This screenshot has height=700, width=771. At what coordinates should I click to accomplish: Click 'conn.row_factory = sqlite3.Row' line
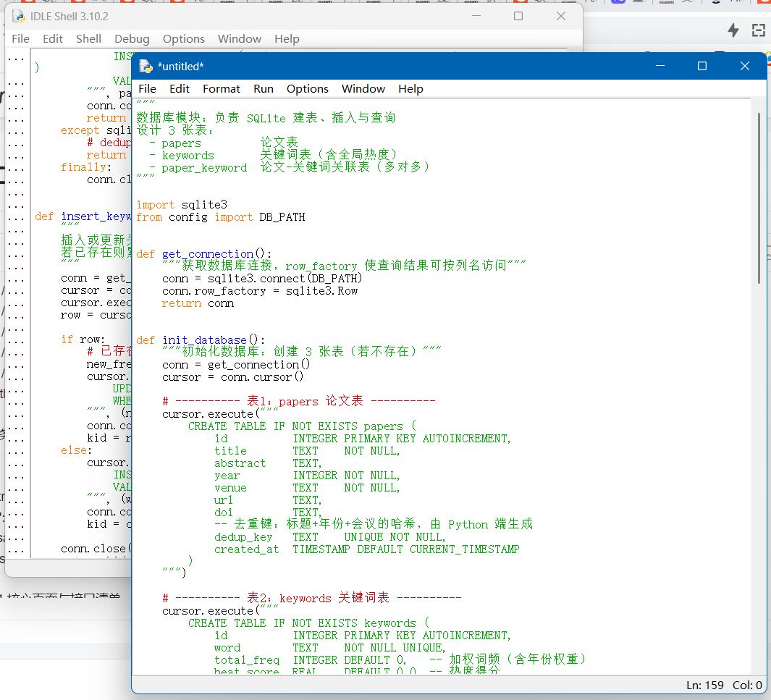pyautogui.click(x=260, y=291)
